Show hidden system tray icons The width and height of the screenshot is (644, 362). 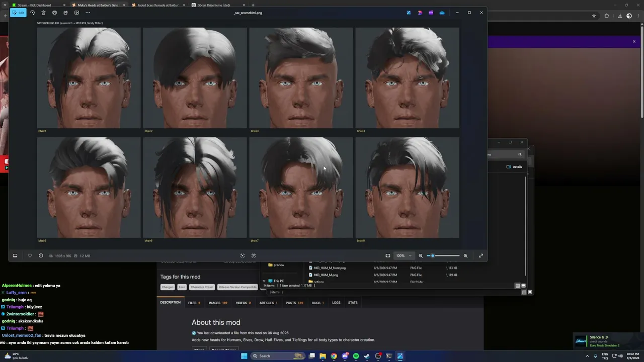tap(587, 356)
